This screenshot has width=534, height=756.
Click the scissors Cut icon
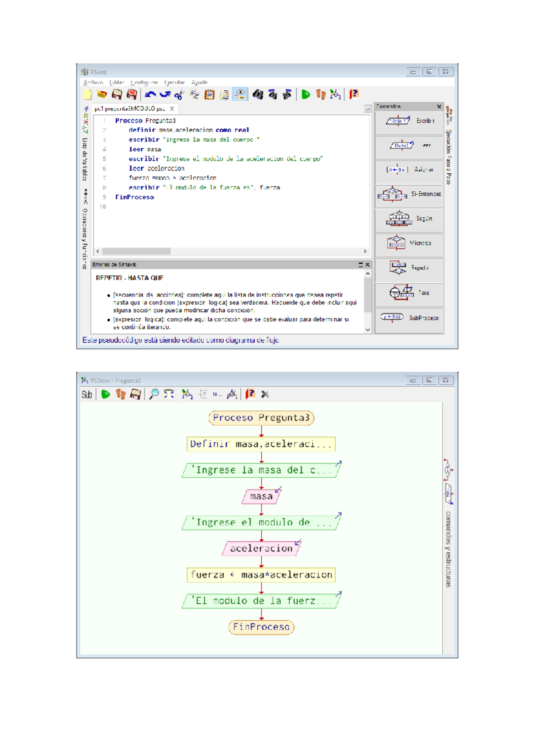(179, 94)
